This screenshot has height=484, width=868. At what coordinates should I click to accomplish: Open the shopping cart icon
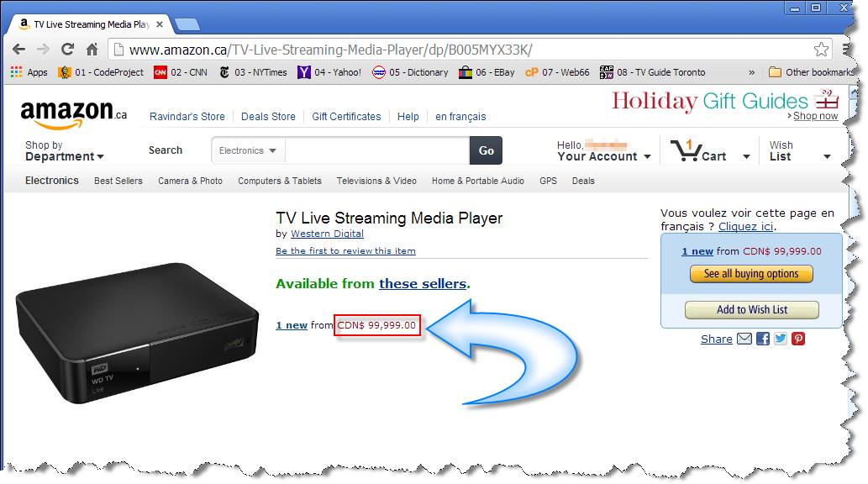point(686,150)
